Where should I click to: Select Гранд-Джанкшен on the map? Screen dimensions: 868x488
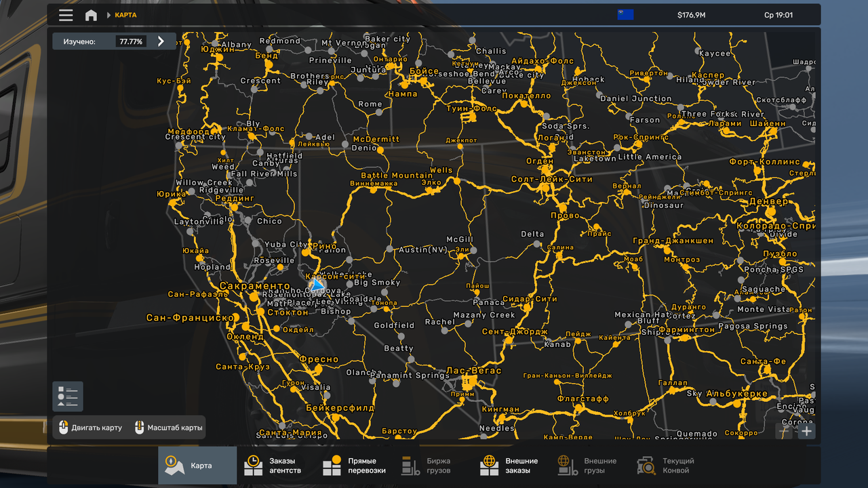pos(673,241)
